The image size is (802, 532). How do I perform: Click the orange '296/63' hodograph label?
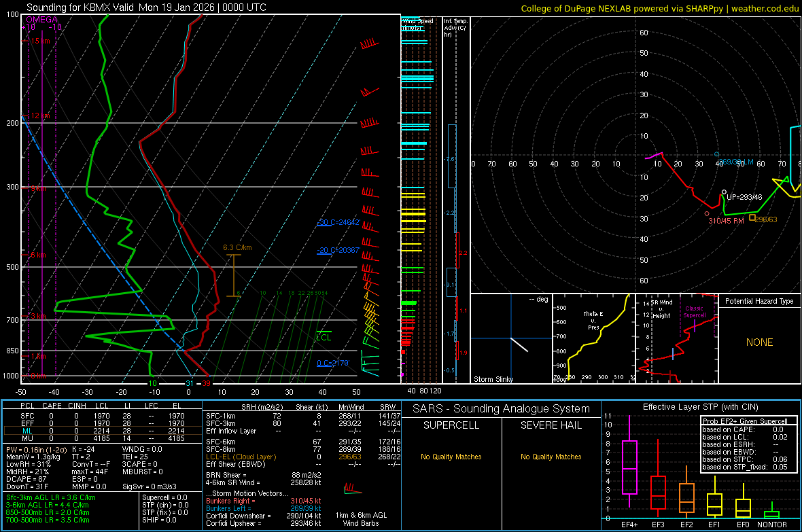tap(766, 219)
